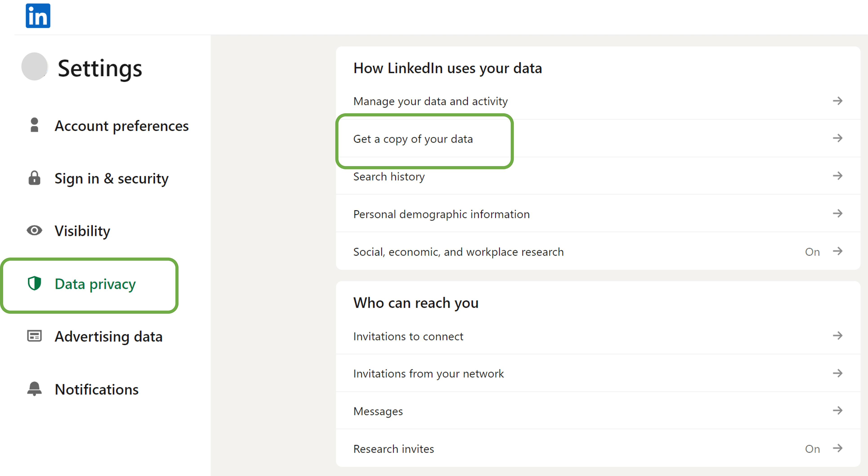Open Search history setting

point(598,176)
